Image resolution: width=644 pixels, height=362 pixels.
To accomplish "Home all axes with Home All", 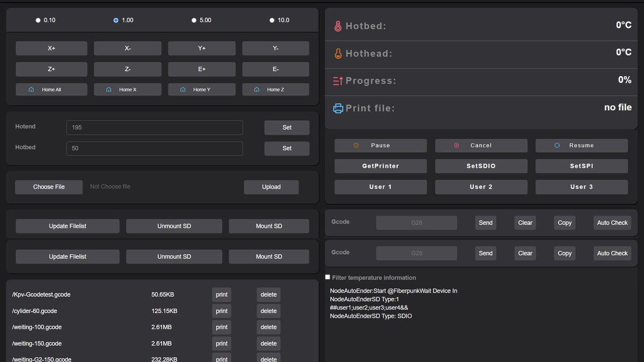I will [x=52, y=90].
